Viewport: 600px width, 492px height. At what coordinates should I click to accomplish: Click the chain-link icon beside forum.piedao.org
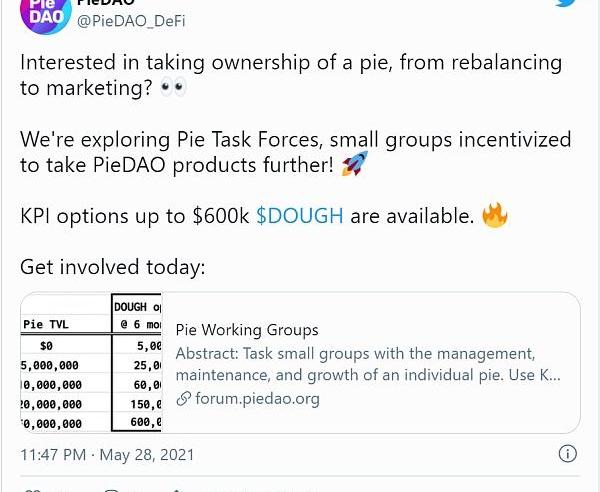click(183, 399)
